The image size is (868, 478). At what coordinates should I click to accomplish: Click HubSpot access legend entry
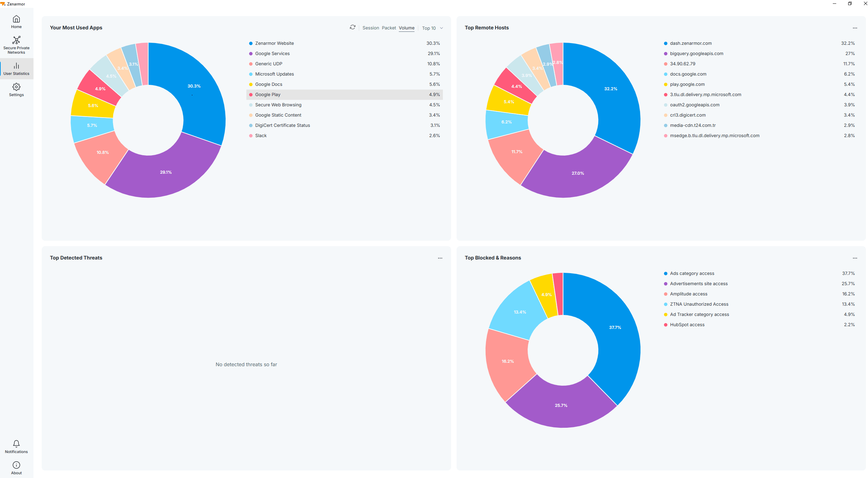coord(759,325)
